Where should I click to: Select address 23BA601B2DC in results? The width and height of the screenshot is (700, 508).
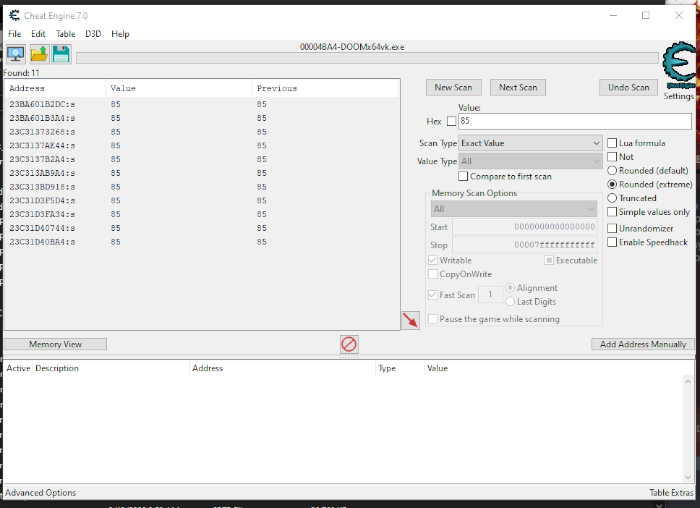click(202, 104)
